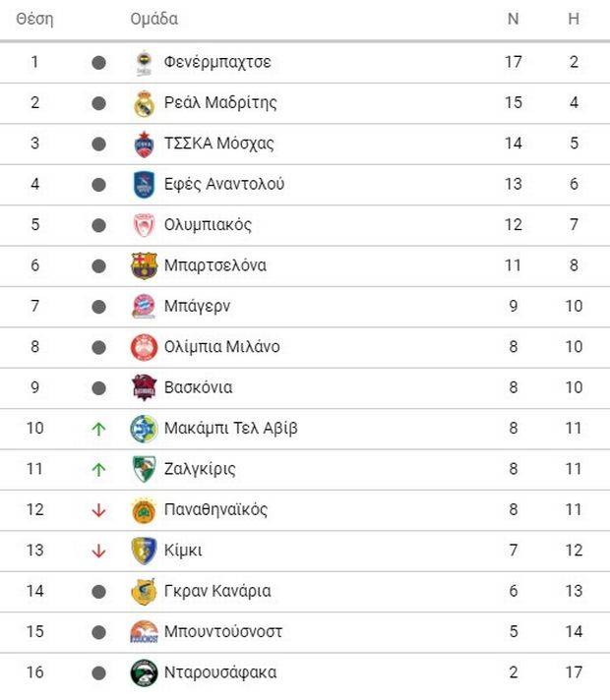Click the Φενέρμπαχτσε team logo

pos(144,63)
